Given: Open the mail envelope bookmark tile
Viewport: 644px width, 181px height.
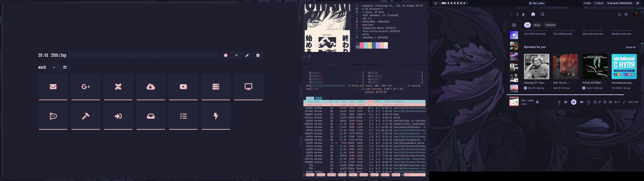Looking at the screenshot, I should (x=53, y=87).
